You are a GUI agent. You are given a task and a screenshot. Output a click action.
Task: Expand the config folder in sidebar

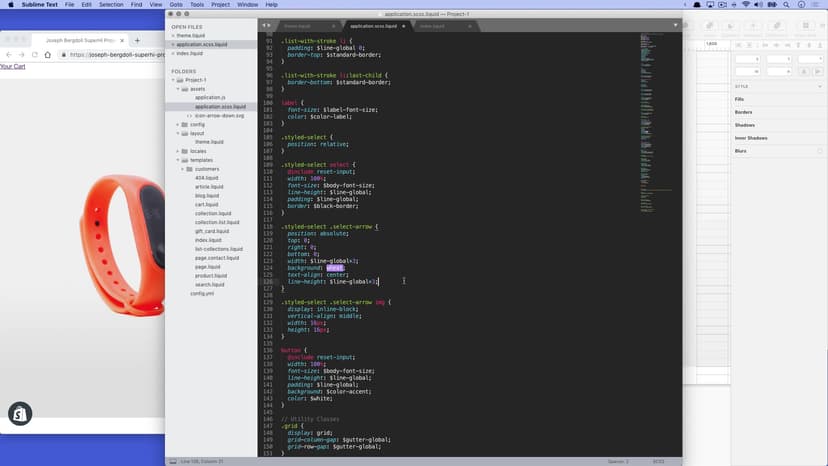178,124
